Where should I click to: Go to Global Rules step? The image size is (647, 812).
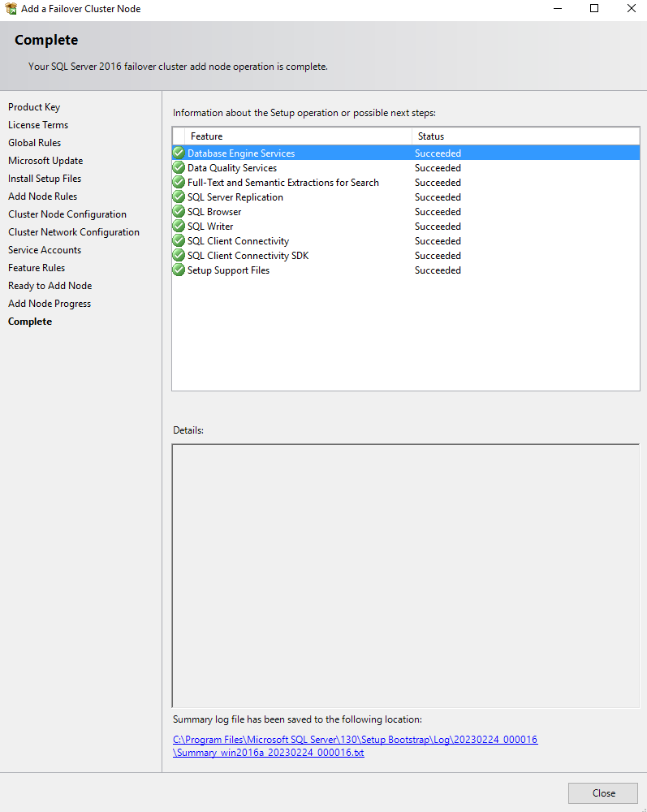point(35,143)
